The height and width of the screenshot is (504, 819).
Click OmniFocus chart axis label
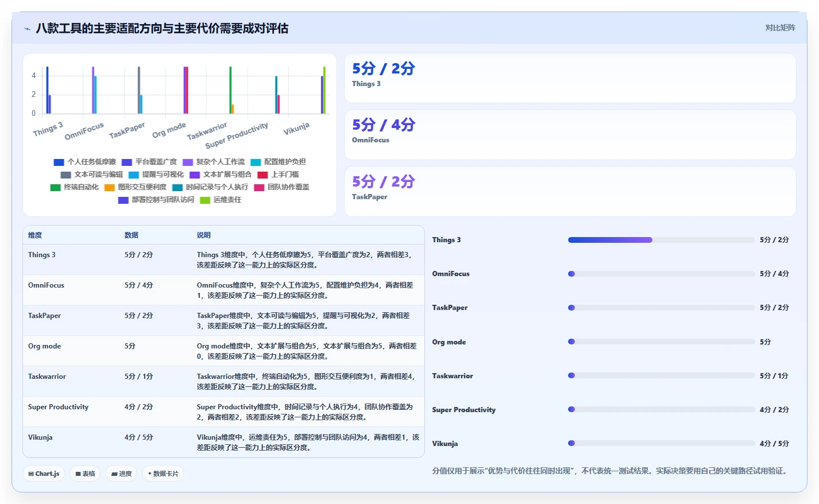[x=84, y=131]
